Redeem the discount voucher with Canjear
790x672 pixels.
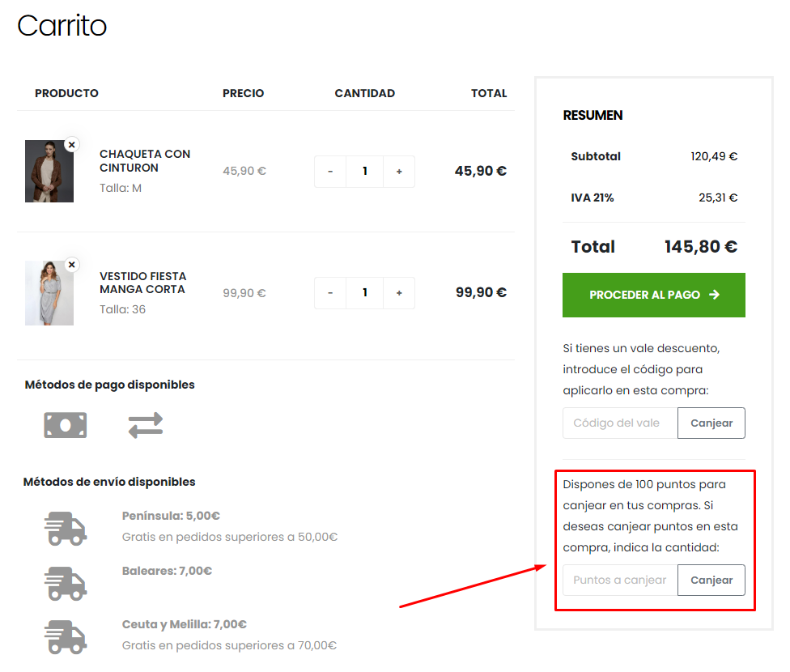click(x=711, y=423)
